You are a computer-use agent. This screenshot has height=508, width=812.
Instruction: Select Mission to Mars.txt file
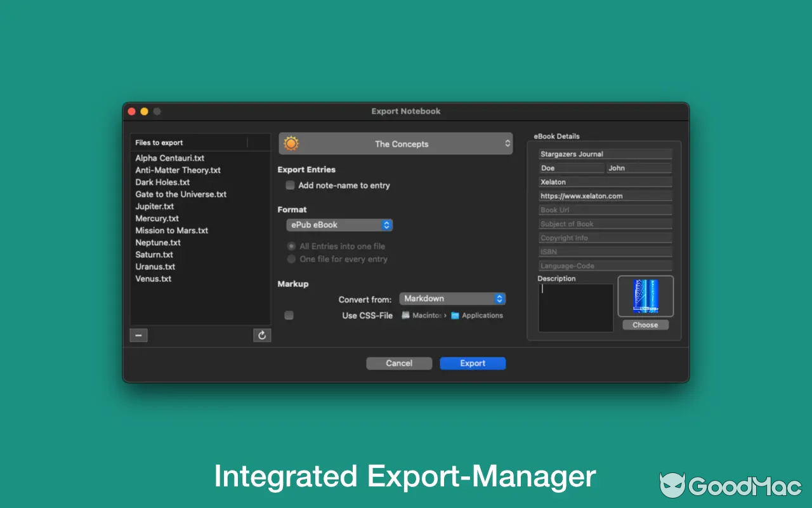(172, 231)
